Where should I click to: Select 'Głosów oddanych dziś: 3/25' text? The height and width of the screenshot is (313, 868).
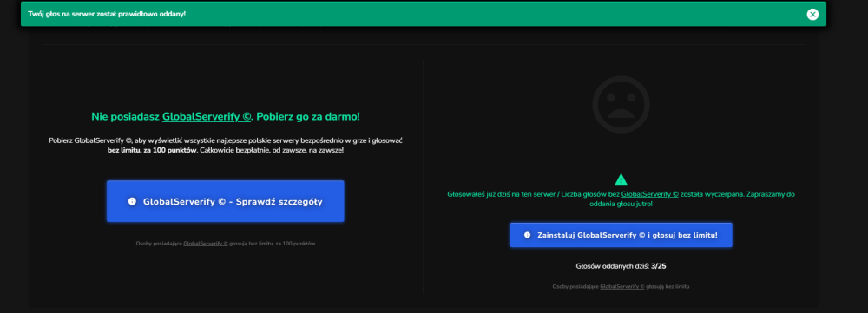(x=621, y=266)
